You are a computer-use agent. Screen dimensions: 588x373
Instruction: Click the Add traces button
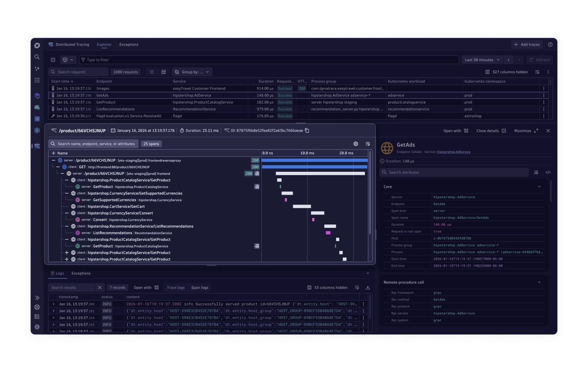[526, 44]
